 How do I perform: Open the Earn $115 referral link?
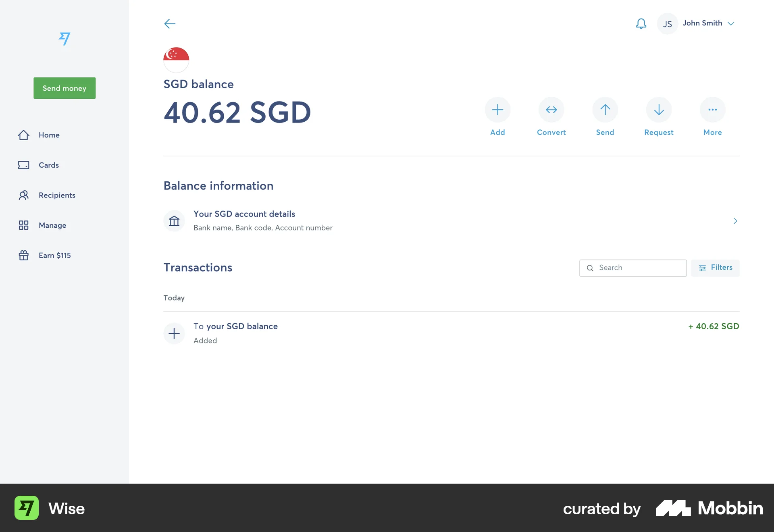point(55,255)
